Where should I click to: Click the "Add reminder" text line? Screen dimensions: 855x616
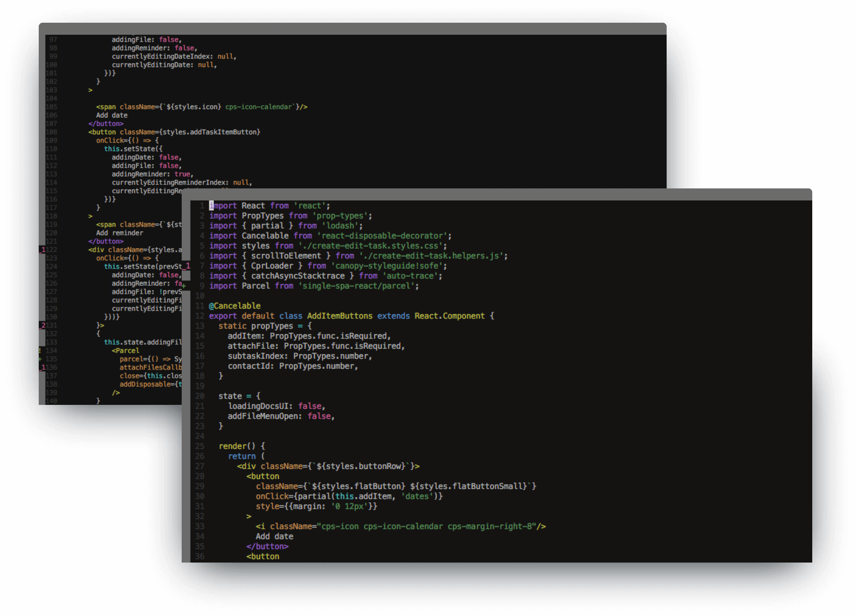120,233
